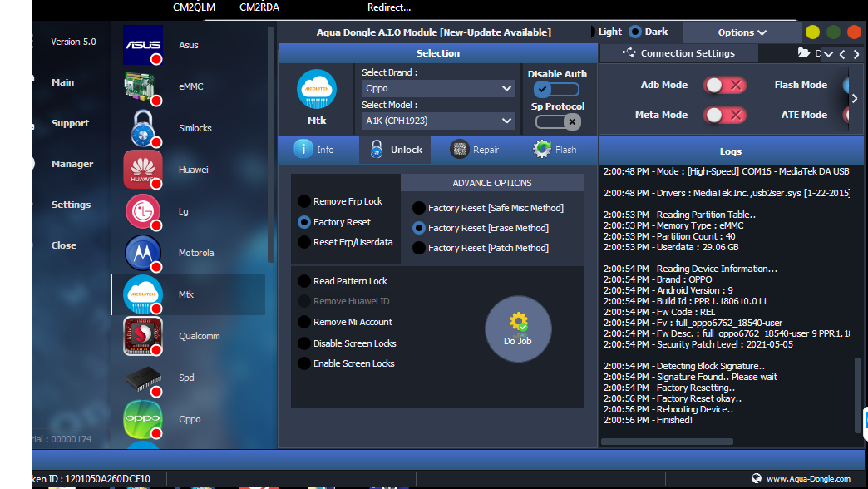Select Remove Mi Account option

click(345, 322)
